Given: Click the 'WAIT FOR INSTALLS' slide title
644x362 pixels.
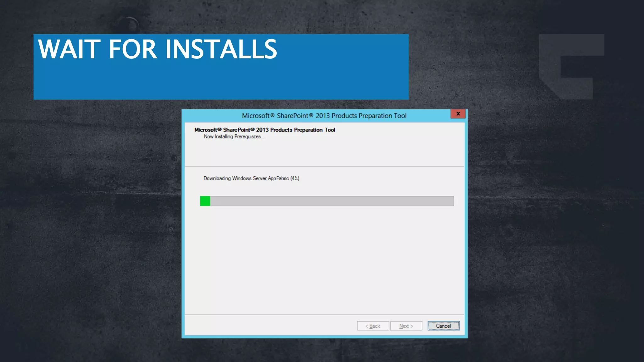Looking at the screenshot, I should click(x=158, y=49).
